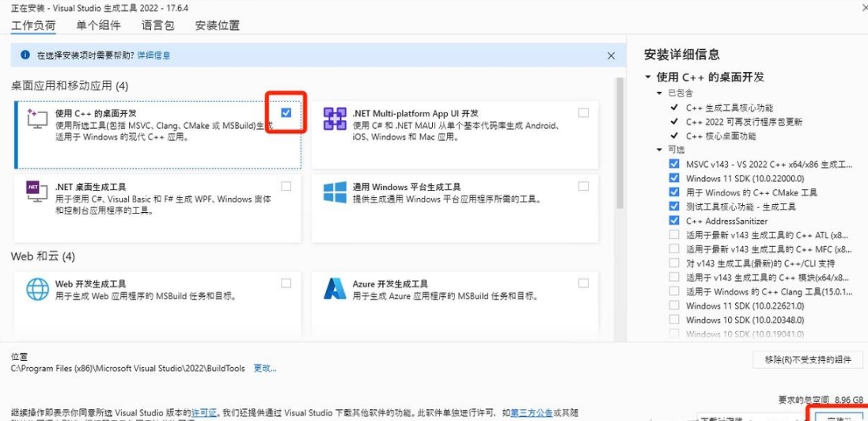Viewport: 868px width, 421px height.
Task: Check 适用于 Windows 的 C++ Clang 工具 option
Action: [673, 291]
